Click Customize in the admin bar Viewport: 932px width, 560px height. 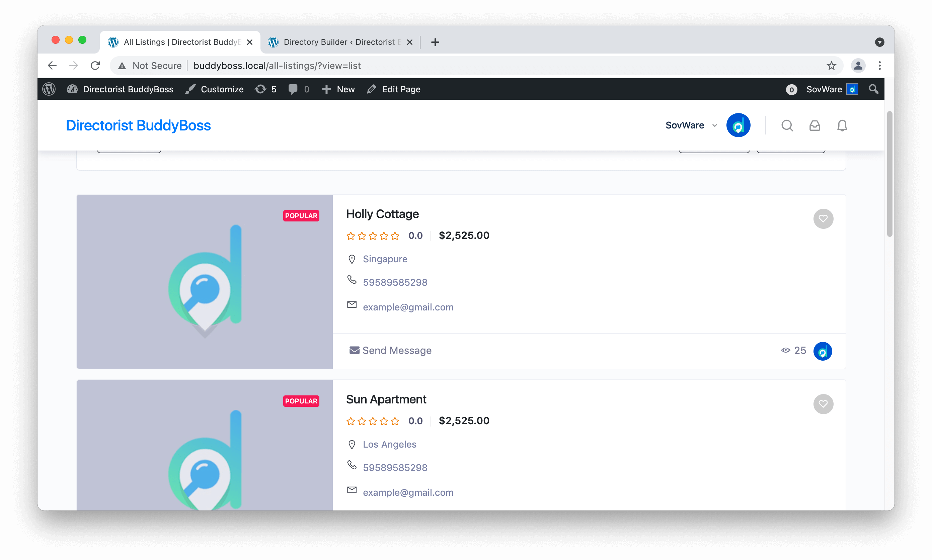(215, 89)
